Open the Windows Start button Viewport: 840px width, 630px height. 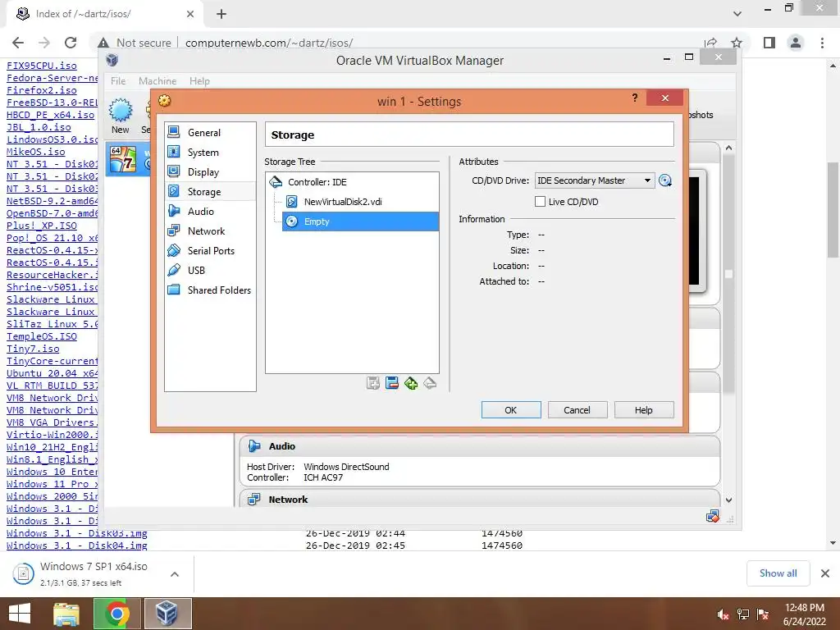pyautogui.click(x=20, y=614)
